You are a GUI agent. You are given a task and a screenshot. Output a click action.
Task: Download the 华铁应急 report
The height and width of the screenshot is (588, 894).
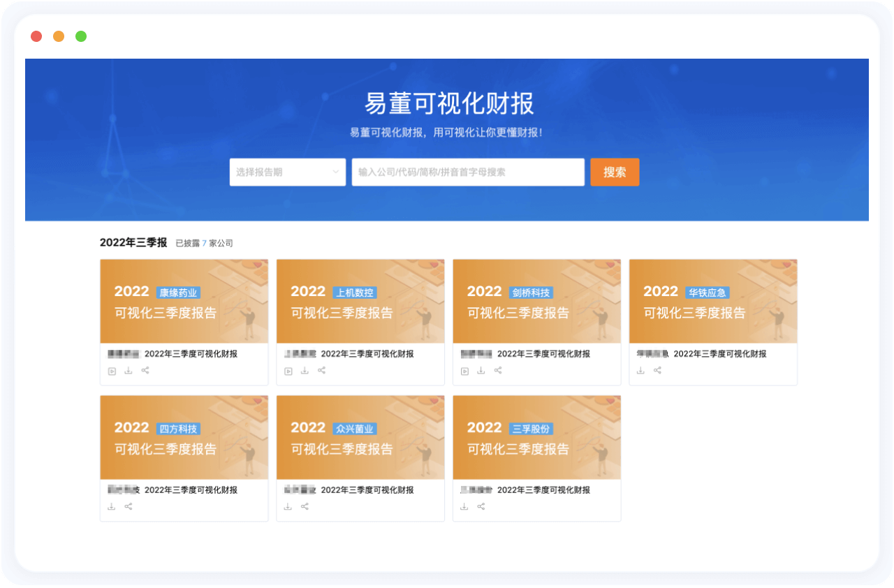(640, 371)
